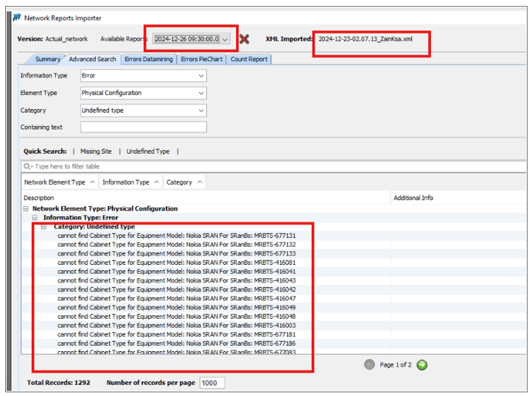Screen dimensions: 532x396
Task: Click the Network Reports Importer title icon
Action: coord(17,18)
